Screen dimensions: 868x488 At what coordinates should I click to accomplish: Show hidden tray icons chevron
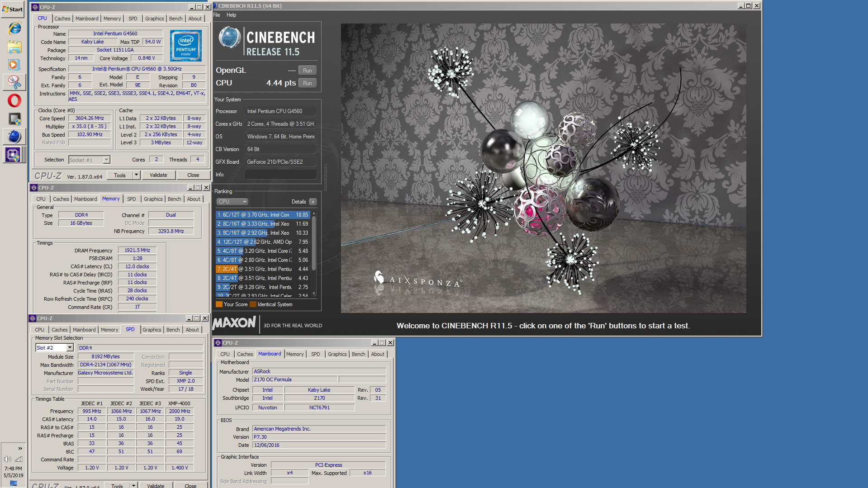[20, 449]
